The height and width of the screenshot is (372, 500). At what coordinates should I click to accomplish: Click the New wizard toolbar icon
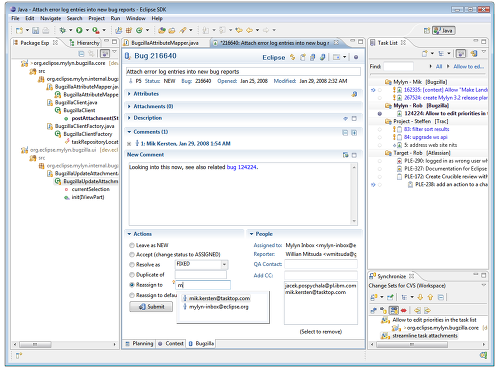19,30
